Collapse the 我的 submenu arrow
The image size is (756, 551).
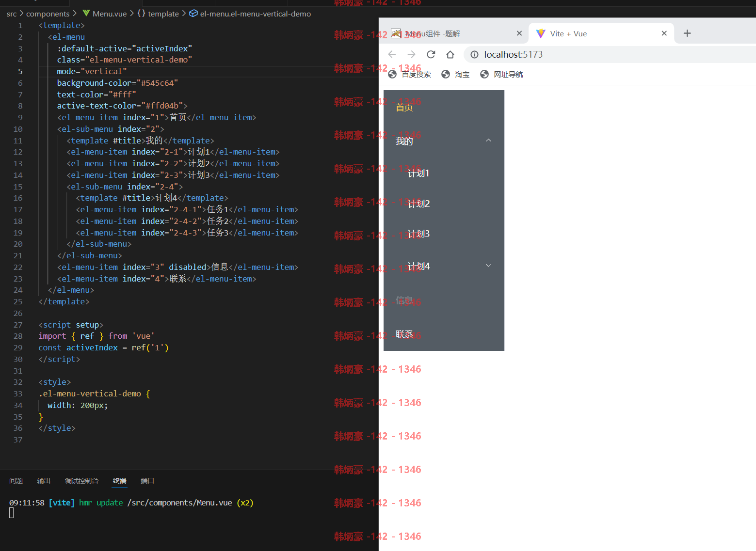(x=489, y=141)
